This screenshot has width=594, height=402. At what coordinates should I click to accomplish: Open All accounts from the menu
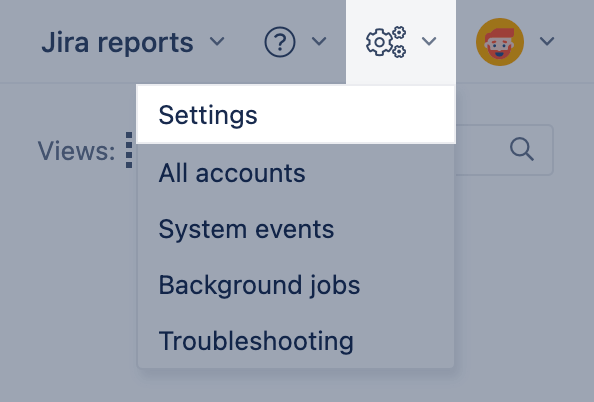(296, 173)
